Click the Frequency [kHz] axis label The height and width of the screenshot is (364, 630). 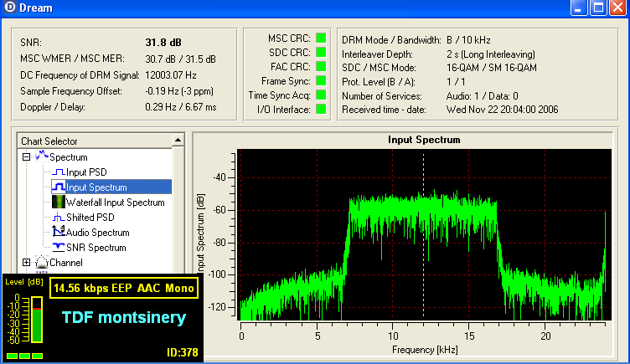(x=425, y=350)
